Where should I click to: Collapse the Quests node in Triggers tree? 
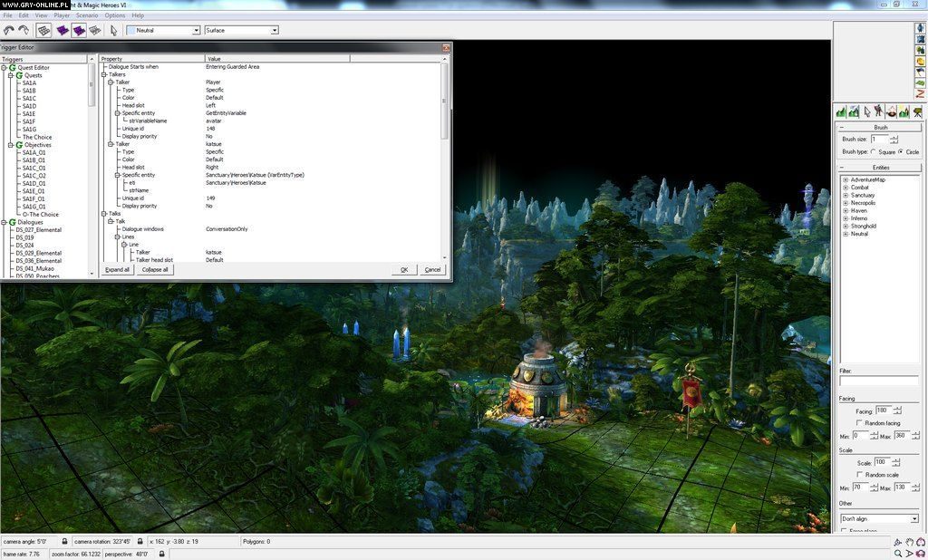tap(11, 76)
